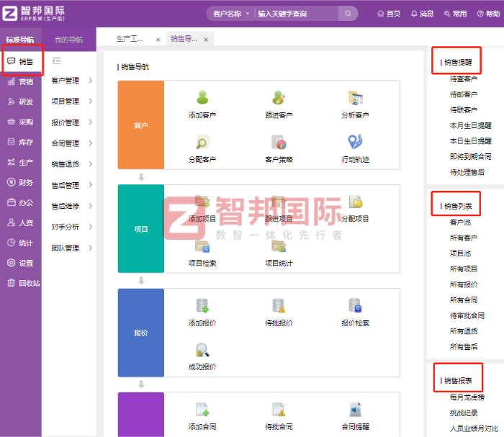The height and width of the screenshot is (437, 504).
Task: Select 销售 in the left sidebar
Action: [21, 61]
